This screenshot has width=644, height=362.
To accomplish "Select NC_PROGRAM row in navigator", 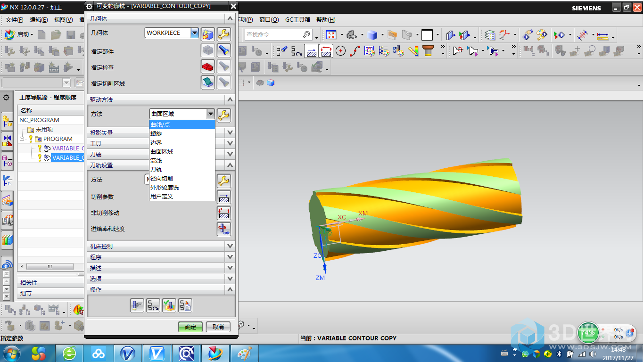I will [x=39, y=120].
